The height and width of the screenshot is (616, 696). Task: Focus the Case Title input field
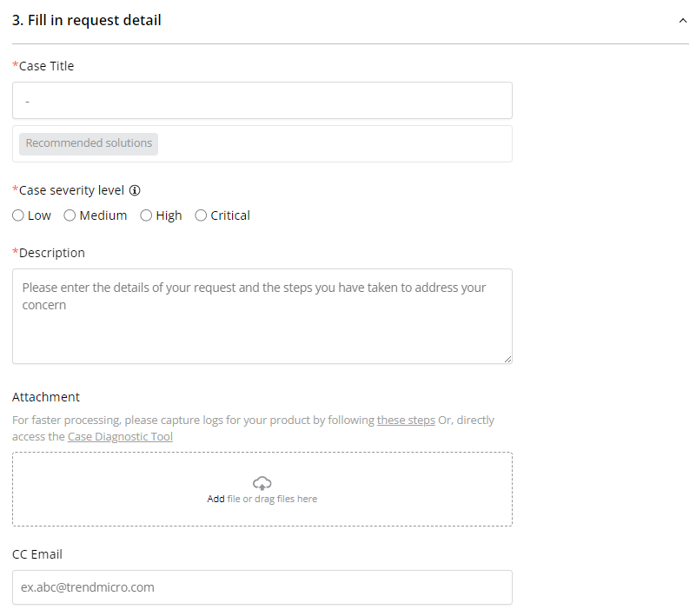(x=262, y=101)
